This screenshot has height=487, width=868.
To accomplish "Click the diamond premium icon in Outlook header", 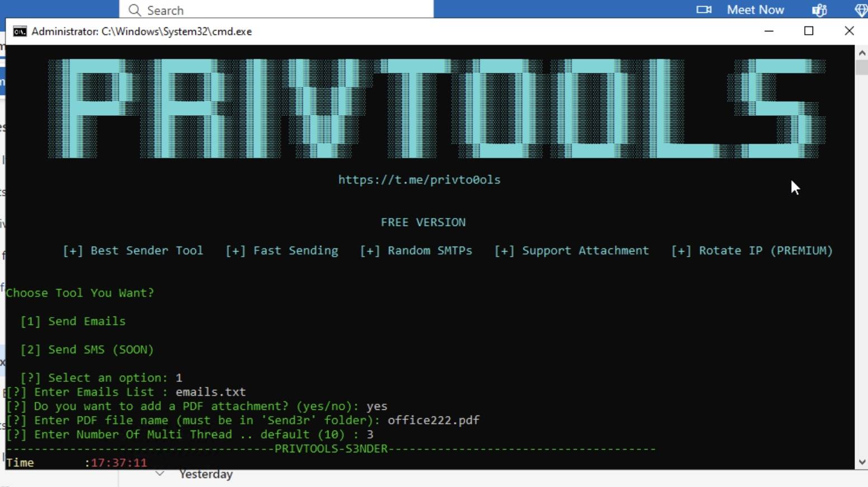I will tap(861, 10).
